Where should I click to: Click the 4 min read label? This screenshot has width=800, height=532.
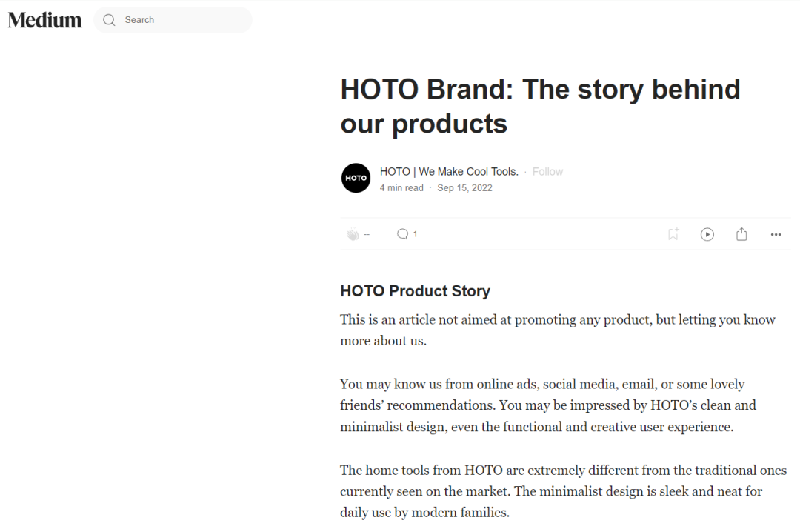pos(401,188)
